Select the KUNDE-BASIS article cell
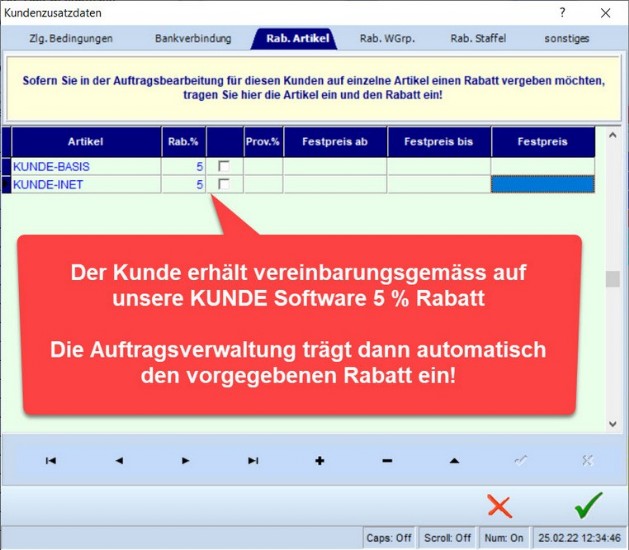Image resolution: width=629 pixels, height=550 pixels. 85,166
